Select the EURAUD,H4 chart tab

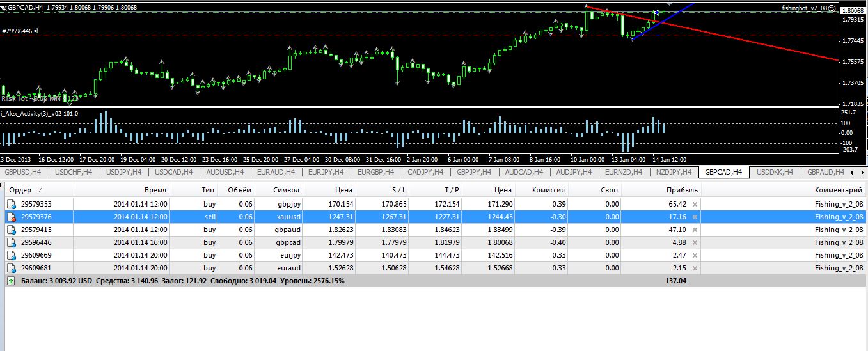pos(275,172)
